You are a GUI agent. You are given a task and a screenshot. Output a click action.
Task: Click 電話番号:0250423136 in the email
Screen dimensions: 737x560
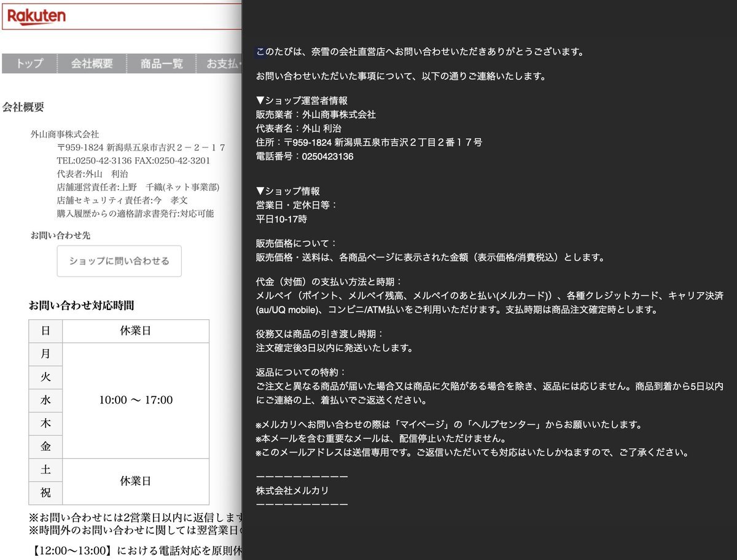(305, 157)
